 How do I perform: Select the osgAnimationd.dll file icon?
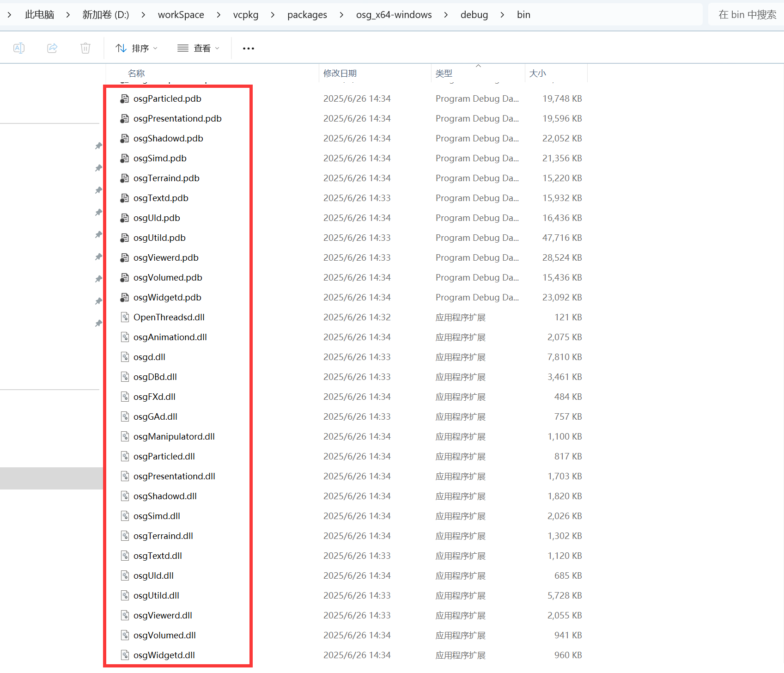pos(125,337)
